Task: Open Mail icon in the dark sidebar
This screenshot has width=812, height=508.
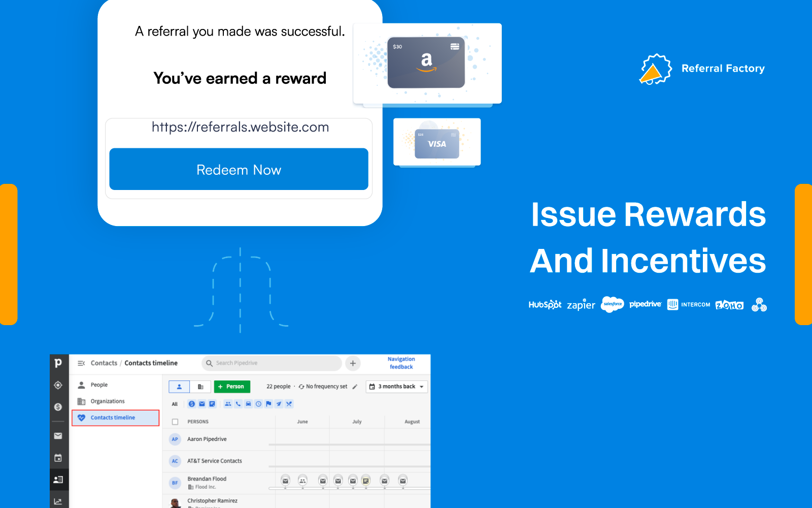Action: pos(58,436)
